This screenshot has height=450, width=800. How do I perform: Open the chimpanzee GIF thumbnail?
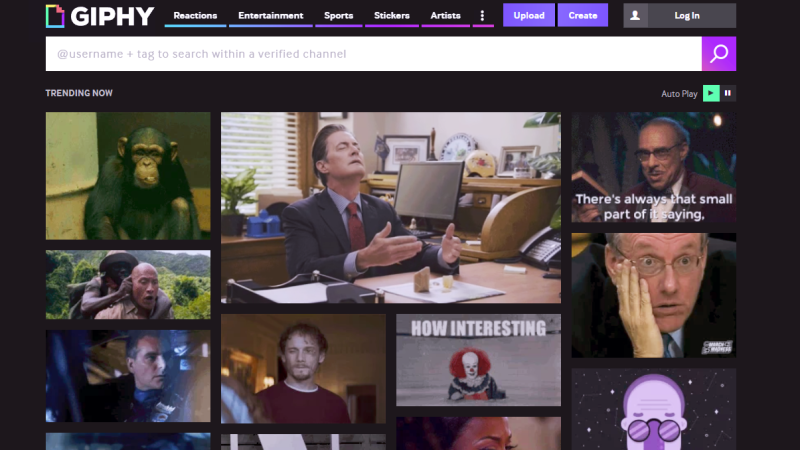click(x=128, y=176)
